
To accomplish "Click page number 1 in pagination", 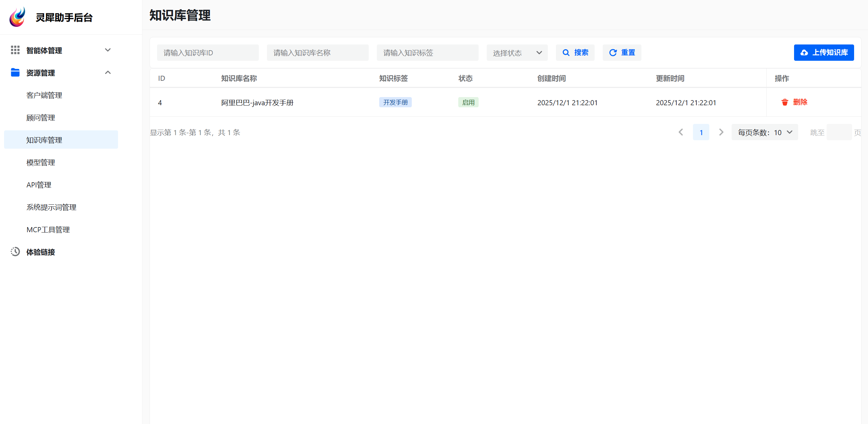I will click(x=701, y=132).
